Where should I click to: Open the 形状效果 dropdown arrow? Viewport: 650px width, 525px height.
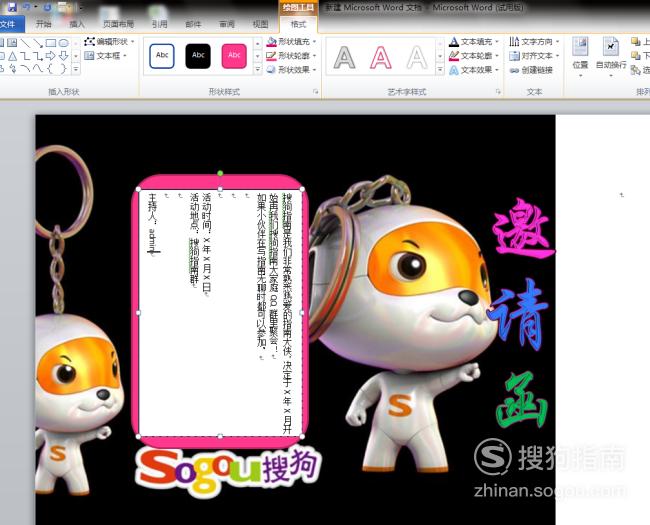click(x=315, y=70)
